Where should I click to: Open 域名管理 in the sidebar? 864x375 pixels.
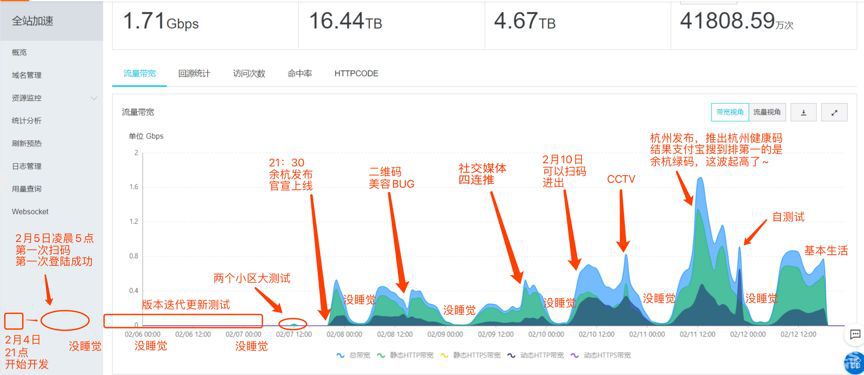point(26,75)
